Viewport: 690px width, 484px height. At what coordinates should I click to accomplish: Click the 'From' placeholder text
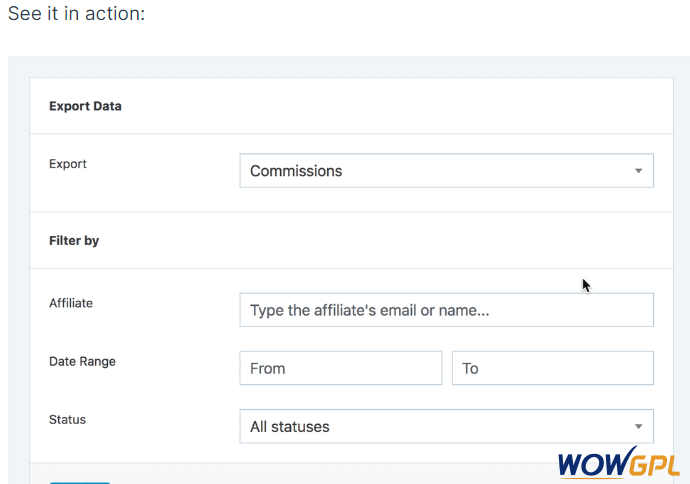(x=268, y=368)
